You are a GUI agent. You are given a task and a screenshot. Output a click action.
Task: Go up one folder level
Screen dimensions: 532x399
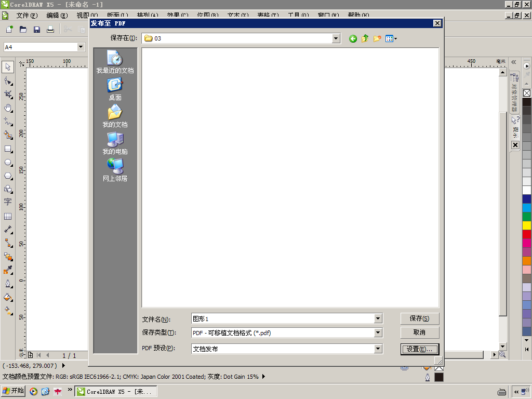(365, 38)
